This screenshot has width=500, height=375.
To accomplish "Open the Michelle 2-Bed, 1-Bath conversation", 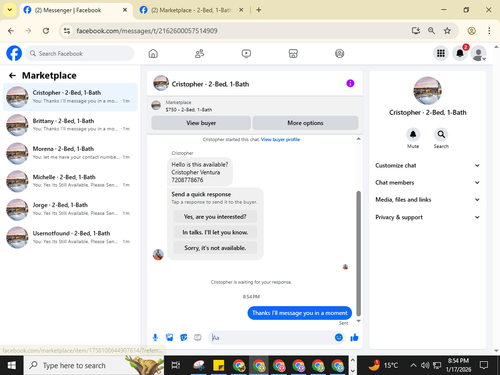I will (x=70, y=181).
